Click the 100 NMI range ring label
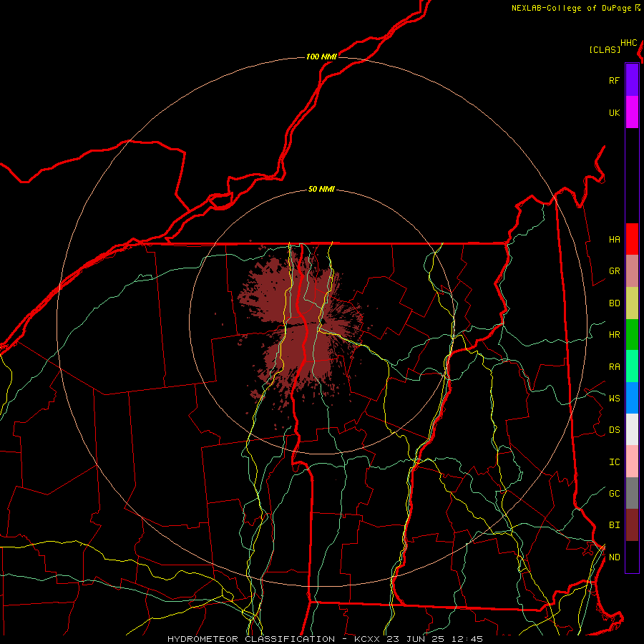Image resolution: width=644 pixels, height=644 pixels. click(321, 57)
